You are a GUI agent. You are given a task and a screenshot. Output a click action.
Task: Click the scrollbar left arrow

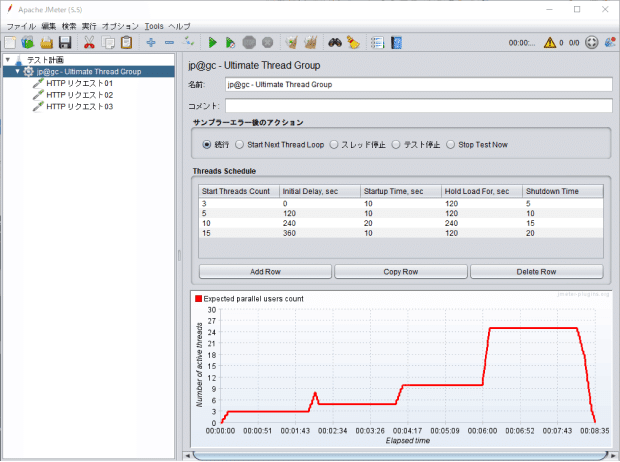click(187, 456)
